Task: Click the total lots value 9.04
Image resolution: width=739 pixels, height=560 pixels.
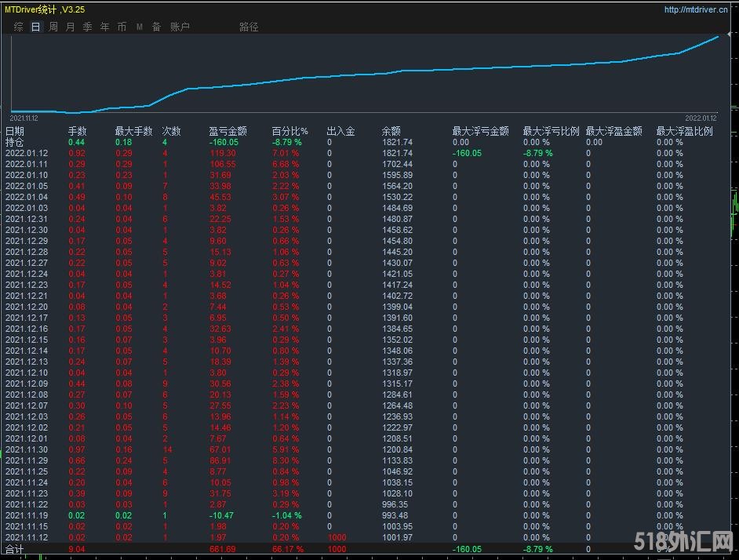Action: (77, 549)
